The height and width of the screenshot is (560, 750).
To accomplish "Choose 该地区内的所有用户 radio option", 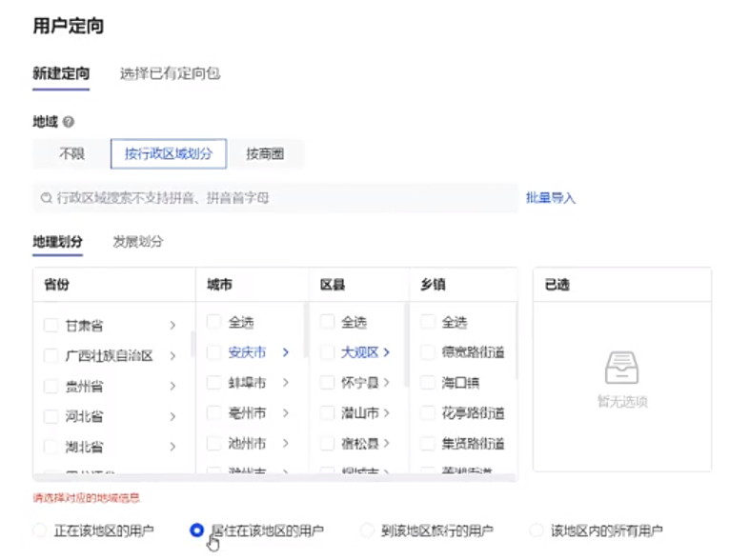I will click(537, 530).
